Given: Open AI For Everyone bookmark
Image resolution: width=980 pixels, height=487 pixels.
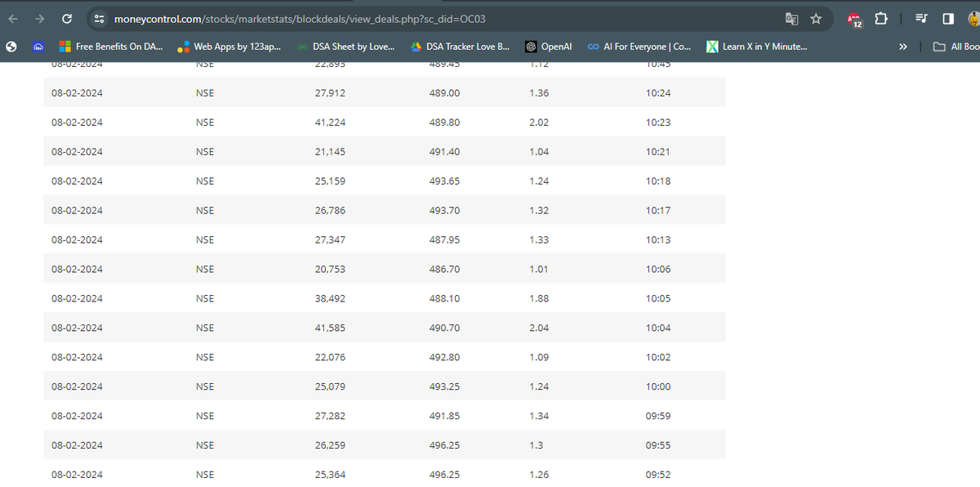Looking at the screenshot, I should coord(639,47).
